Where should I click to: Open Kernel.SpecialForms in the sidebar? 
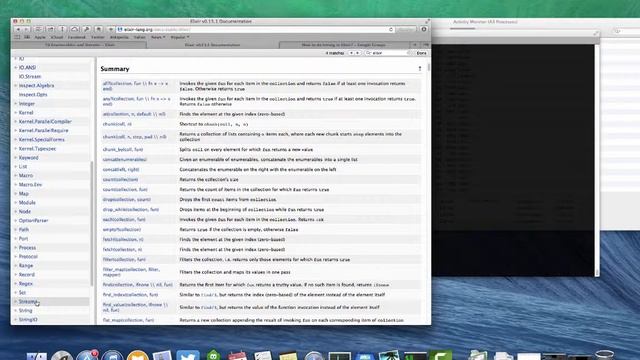42,140
